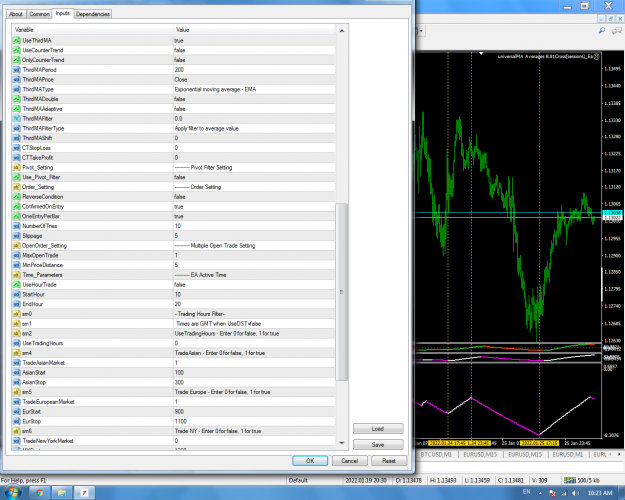Click the 2022.01.25 17:15 time marker

(x=540, y=443)
